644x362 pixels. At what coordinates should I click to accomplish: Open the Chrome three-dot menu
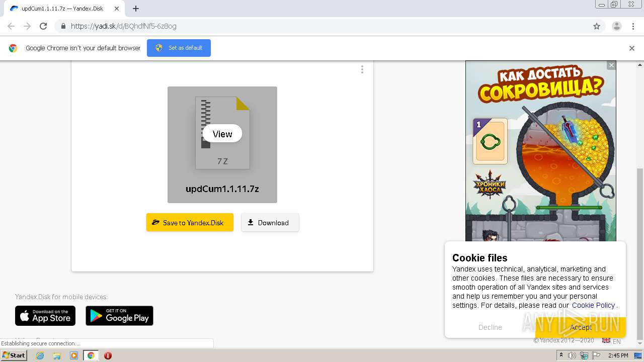point(633,26)
